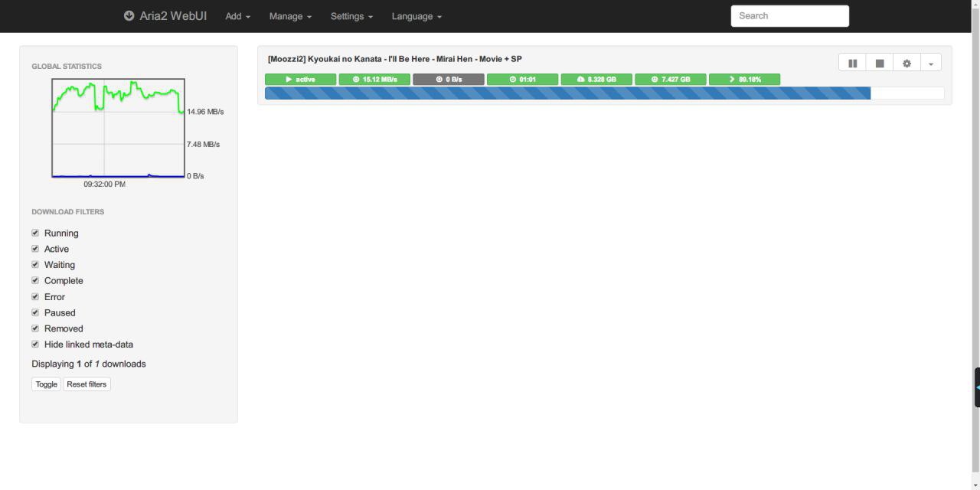This screenshot has width=980, height=490.
Task: Click the 89.18% progress badge
Action: (x=744, y=79)
